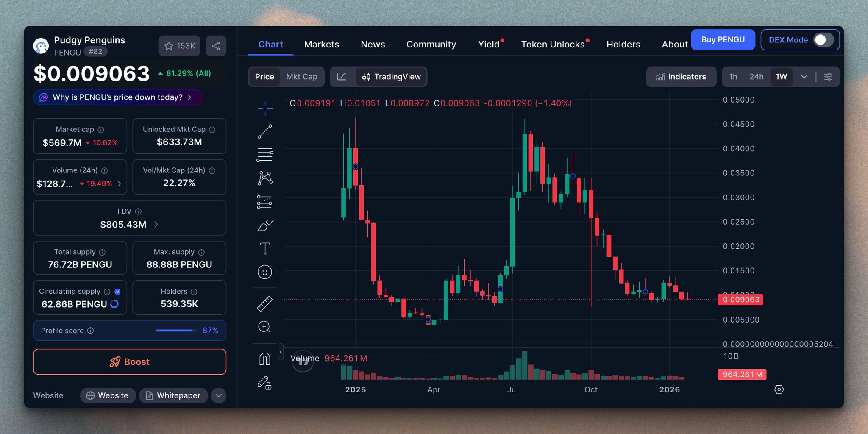Image resolution: width=868 pixels, height=434 pixels.
Task: Open the About tab
Action: (x=675, y=45)
